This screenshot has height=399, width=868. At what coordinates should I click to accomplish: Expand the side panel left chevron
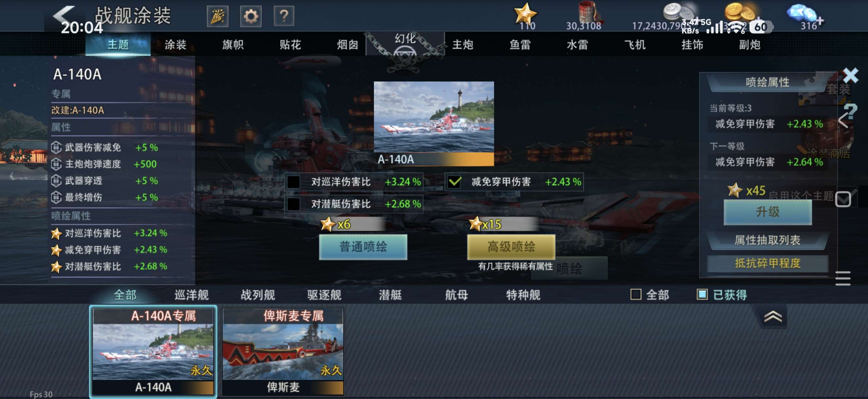pyautogui.click(x=843, y=120)
